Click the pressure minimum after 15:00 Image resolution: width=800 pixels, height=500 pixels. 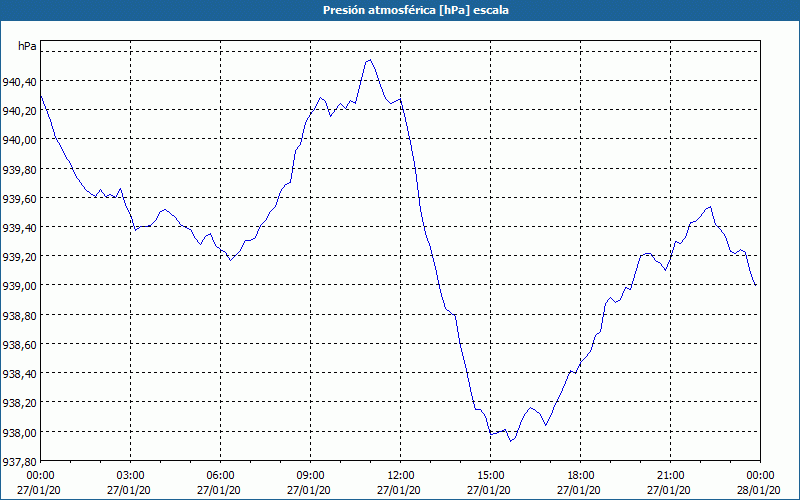pyautogui.click(x=510, y=441)
